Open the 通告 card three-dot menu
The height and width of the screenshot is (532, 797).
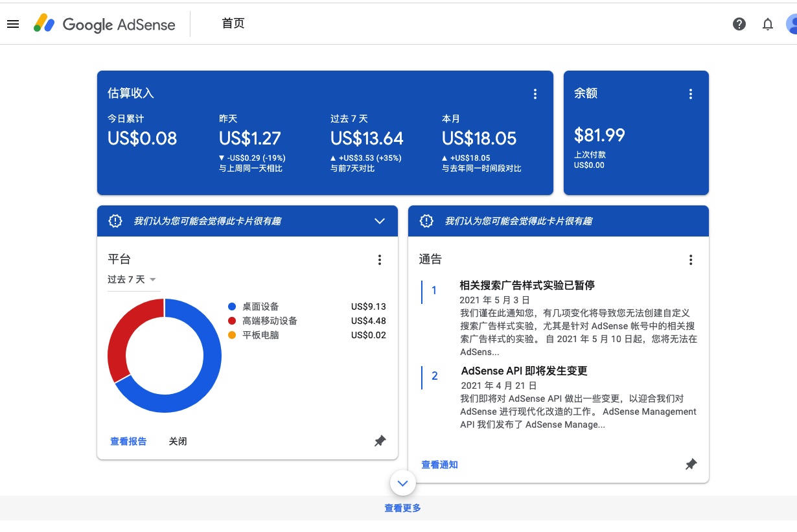pyautogui.click(x=691, y=260)
